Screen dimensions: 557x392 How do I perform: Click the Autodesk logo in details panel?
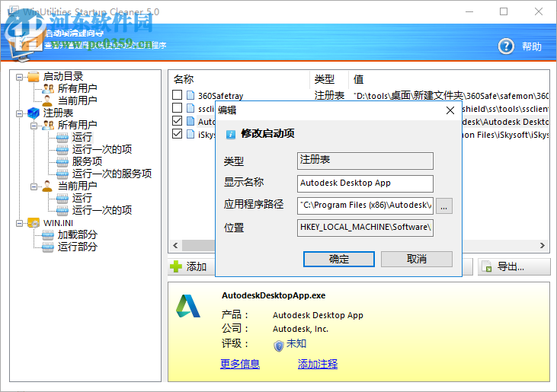[x=188, y=306]
